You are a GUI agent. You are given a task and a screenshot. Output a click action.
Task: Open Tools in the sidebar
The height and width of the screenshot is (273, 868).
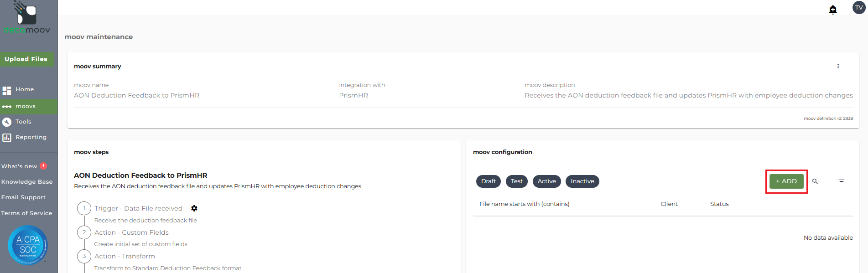click(x=23, y=122)
